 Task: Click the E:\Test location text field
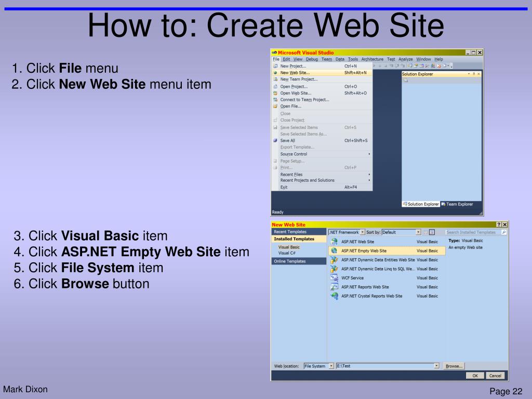(385, 366)
